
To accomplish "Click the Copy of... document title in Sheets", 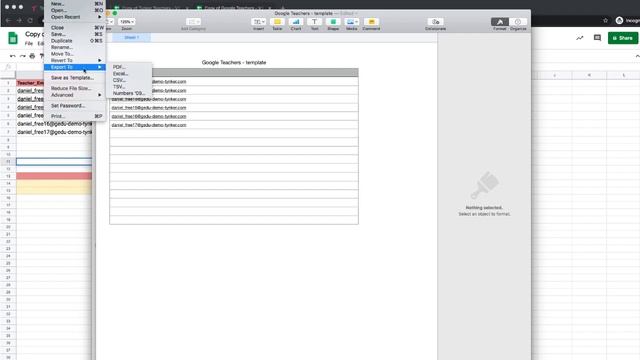I will click(35, 34).
